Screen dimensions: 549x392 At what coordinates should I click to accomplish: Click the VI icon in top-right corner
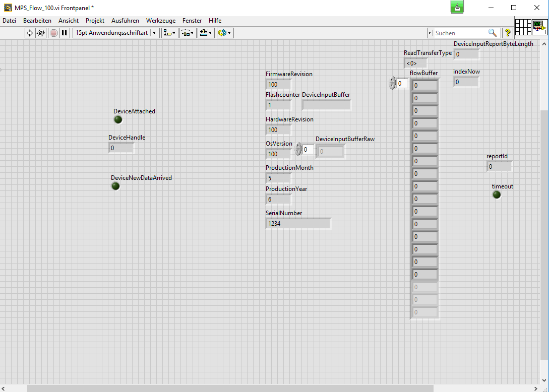pyautogui.click(x=540, y=27)
